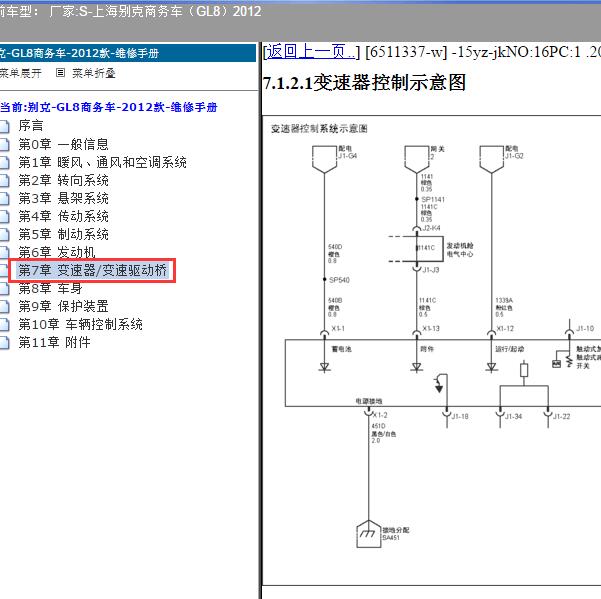Click the 当前:别克-GL8商务车-2012款-维修手册 heading
601x599 pixels.
pos(109,107)
